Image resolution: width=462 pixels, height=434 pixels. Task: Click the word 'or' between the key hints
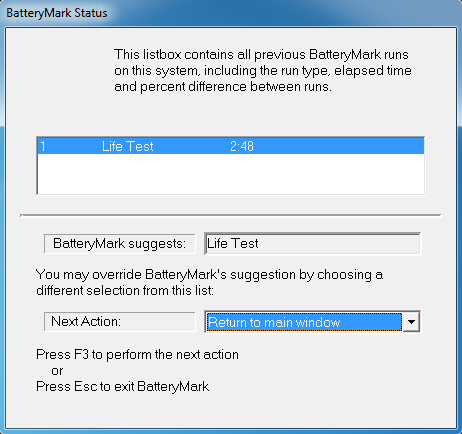point(57,371)
